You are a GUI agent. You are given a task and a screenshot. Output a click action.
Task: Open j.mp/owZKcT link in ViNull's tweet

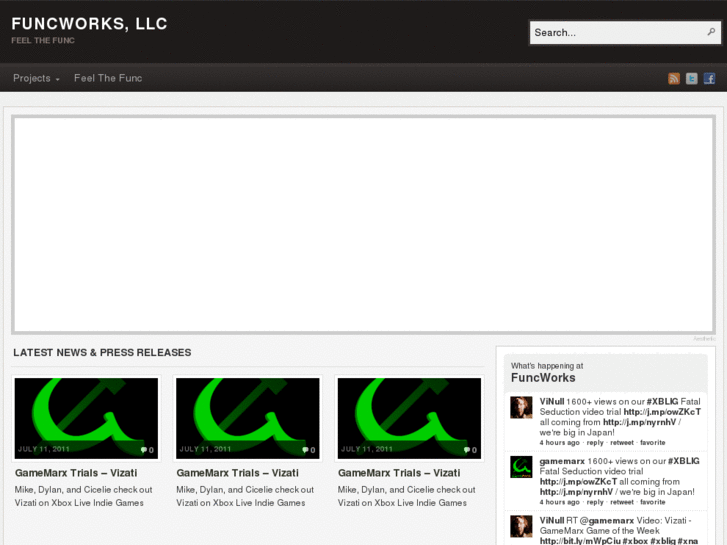coord(662,412)
